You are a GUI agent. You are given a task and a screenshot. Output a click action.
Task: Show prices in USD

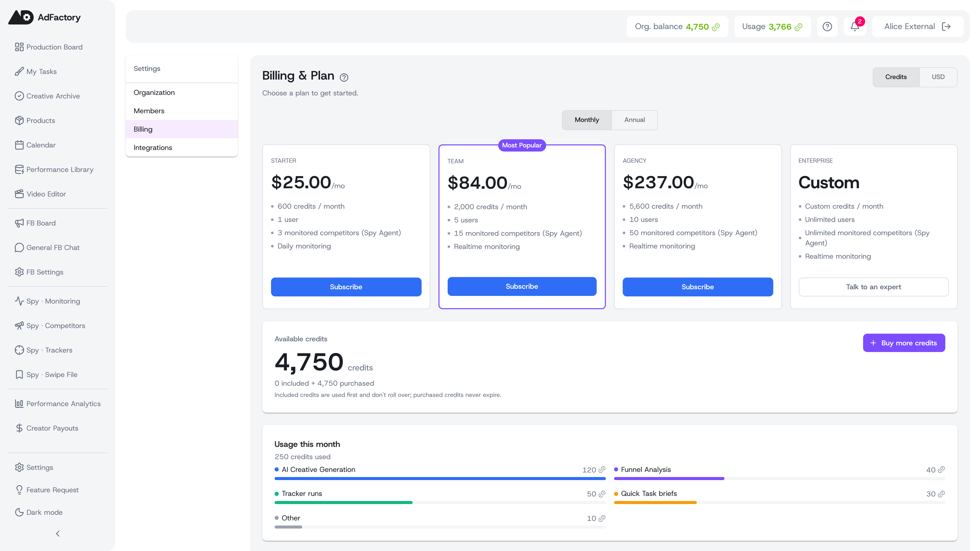click(938, 77)
